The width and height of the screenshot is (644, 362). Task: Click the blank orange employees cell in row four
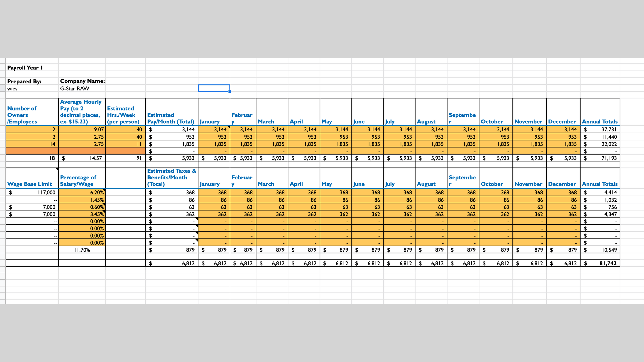pyautogui.click(x=32, y=151)
